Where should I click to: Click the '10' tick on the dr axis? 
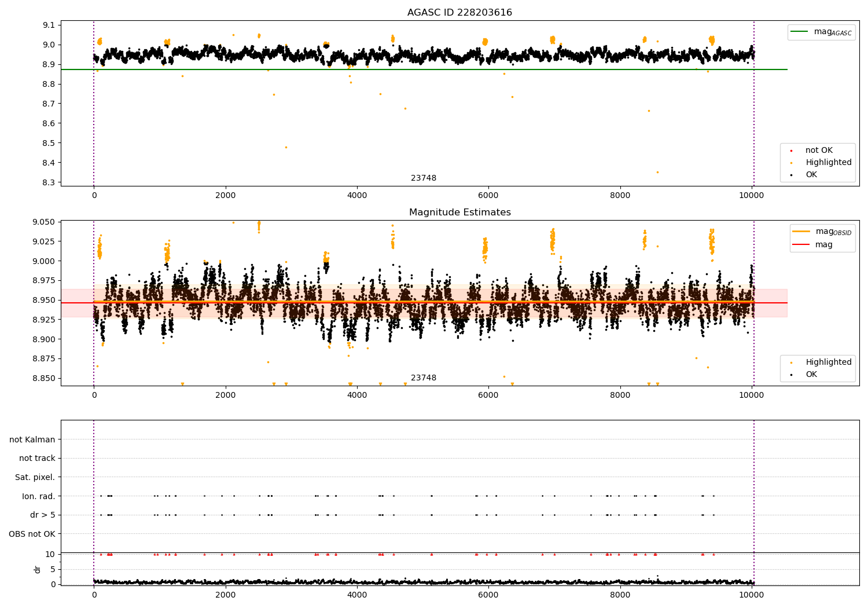[50, 554]
